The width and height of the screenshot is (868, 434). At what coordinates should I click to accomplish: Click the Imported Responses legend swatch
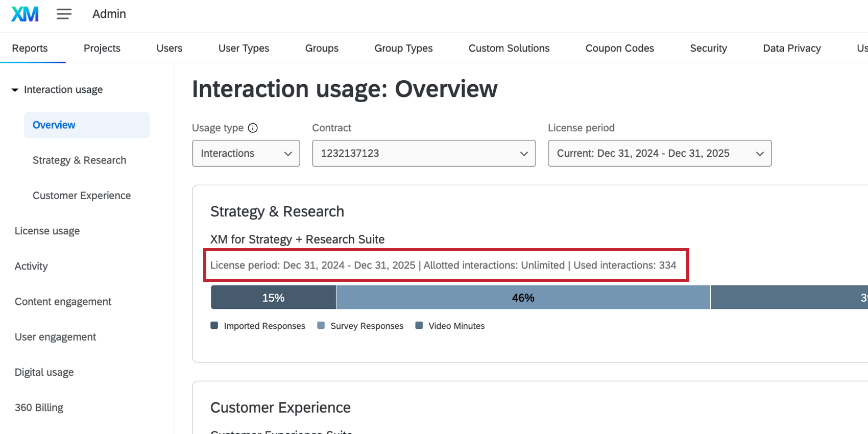(x=214, y=326)
